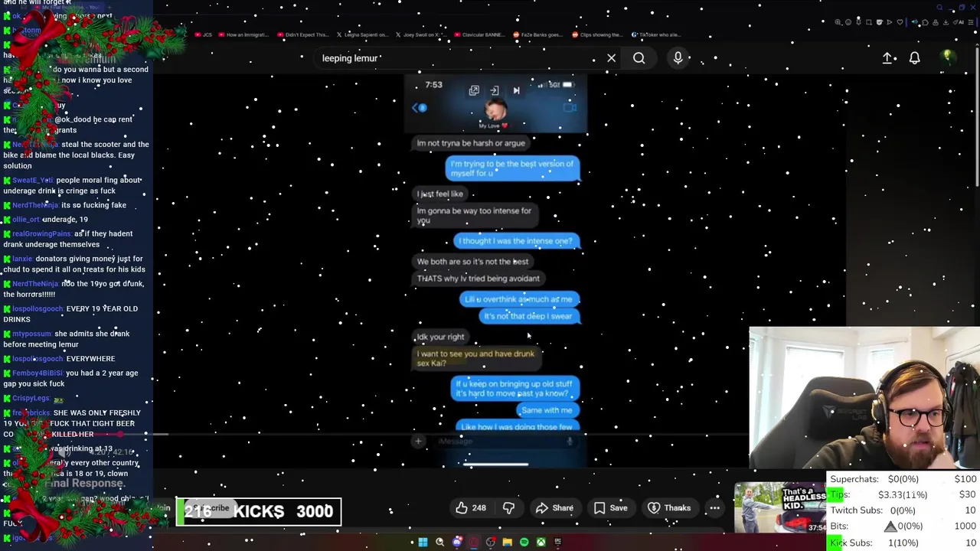Image resolution: width=980 pixels, height=551 pixels.
Task: Open File Explorer from the taskbar
Action: tap(508, 542)
